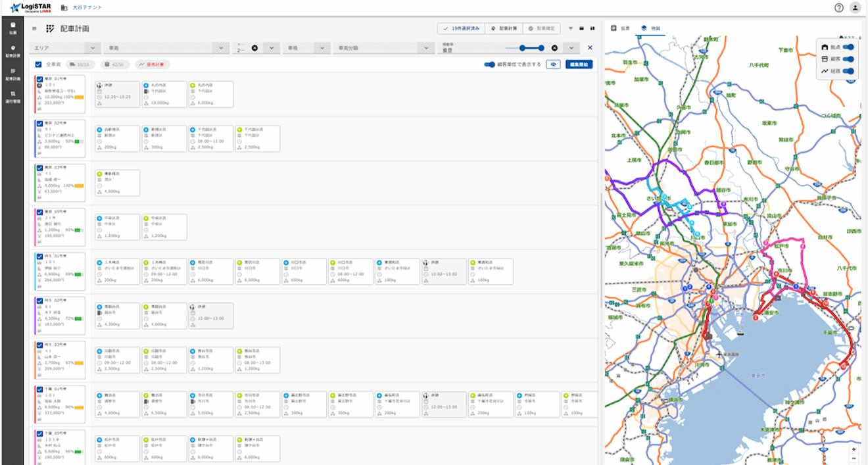Click the 休憩 break card 12:00~13:00
The height and width of the screenshot is (465, 868).
click(211, 316)
